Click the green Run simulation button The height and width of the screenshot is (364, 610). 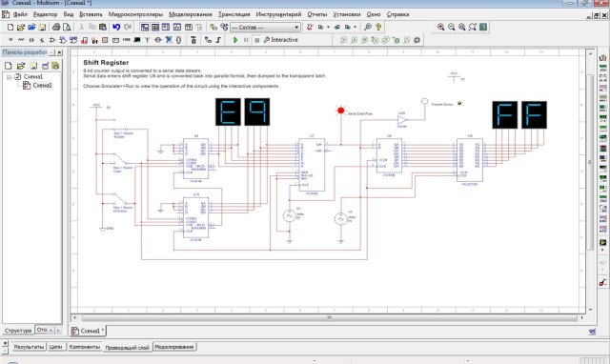235,40
